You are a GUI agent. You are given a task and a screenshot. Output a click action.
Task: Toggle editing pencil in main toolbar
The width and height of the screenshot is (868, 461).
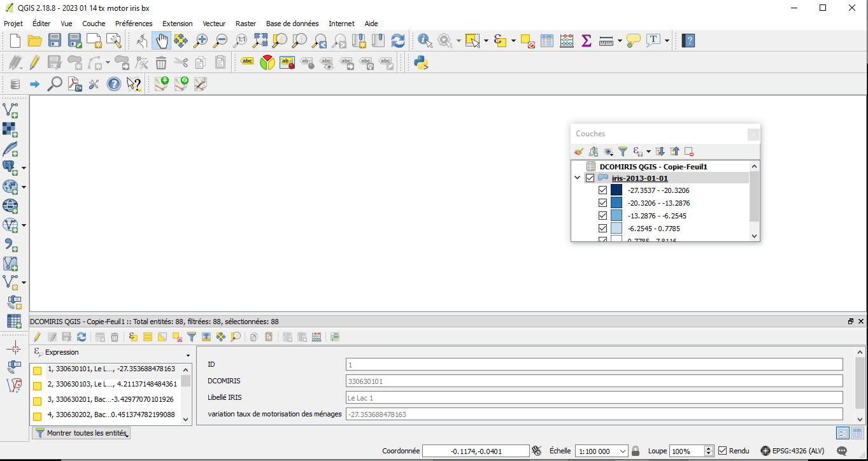(x=34, y=62)
